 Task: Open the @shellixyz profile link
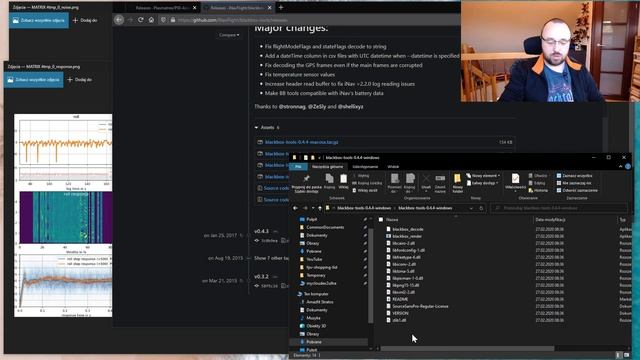(x=350, y=107)
